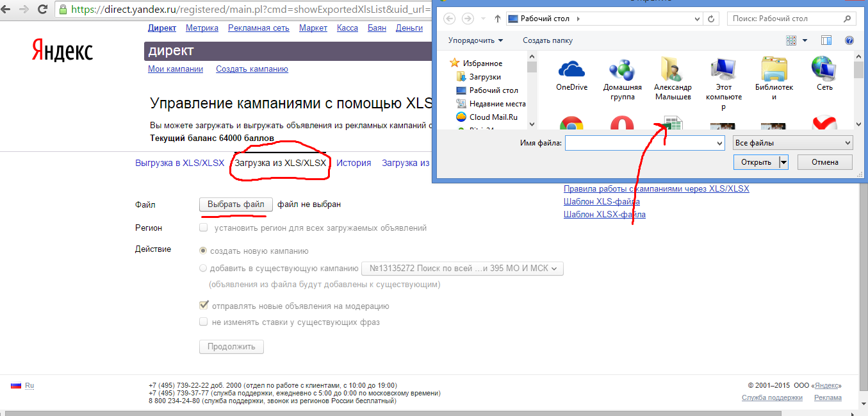Screen dimensions: 868x416
Task: Click the Выбрать файл button
Action: click(236, 204)
